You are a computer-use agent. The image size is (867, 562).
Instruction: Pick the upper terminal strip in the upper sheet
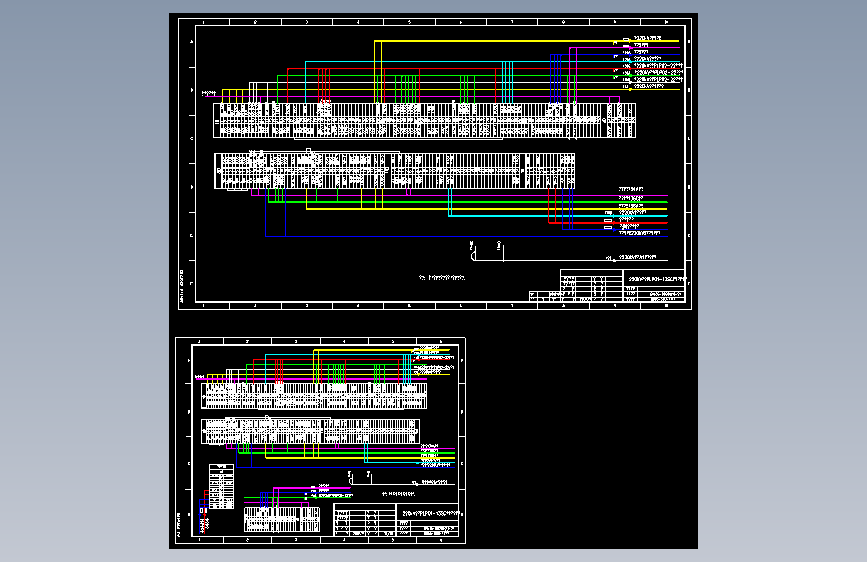pos(425,121)
